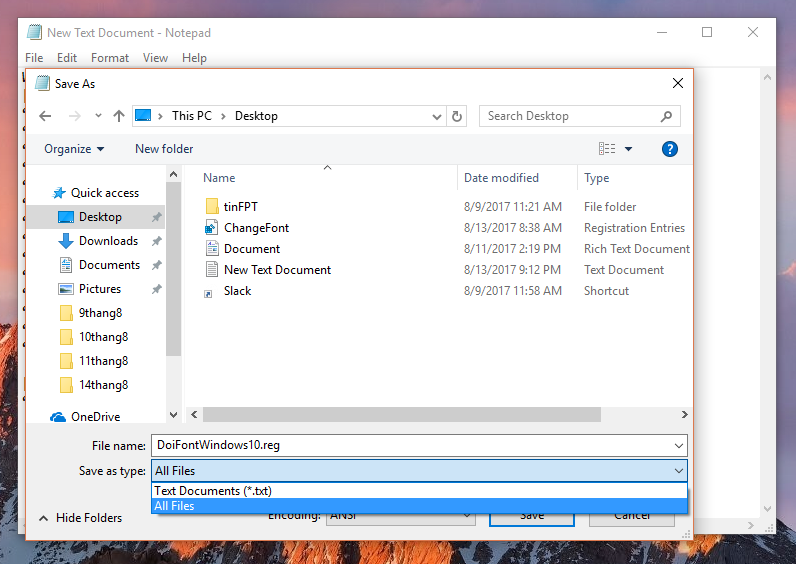Select the tinFPT folder icon

coord(212,207)
